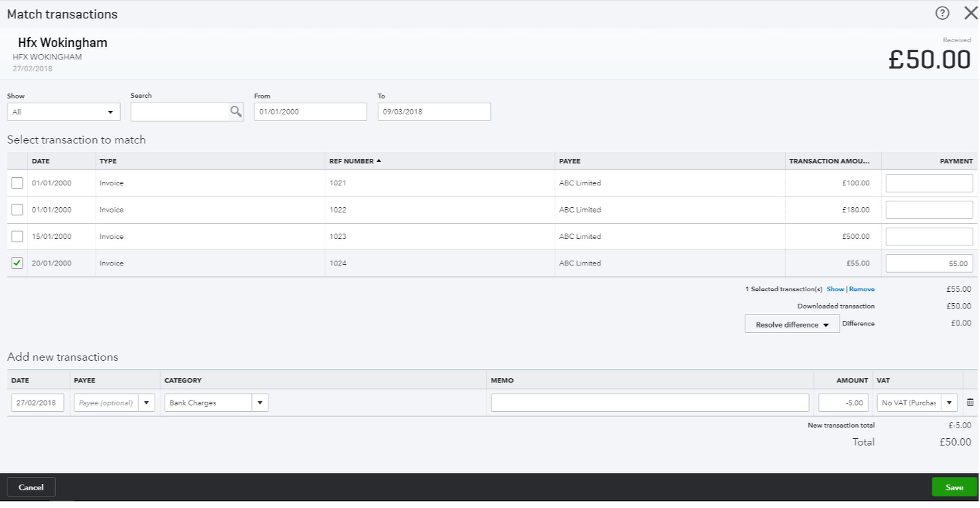Click the 15/01/2000 date cell
Image resolution: width=980 pixels, height=508 pixels.
[x=51, y=236]
